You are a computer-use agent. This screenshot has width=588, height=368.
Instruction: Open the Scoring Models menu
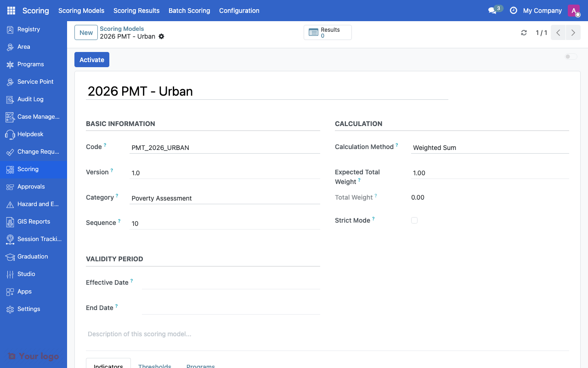pyautogui.click(x=81, y=11)
